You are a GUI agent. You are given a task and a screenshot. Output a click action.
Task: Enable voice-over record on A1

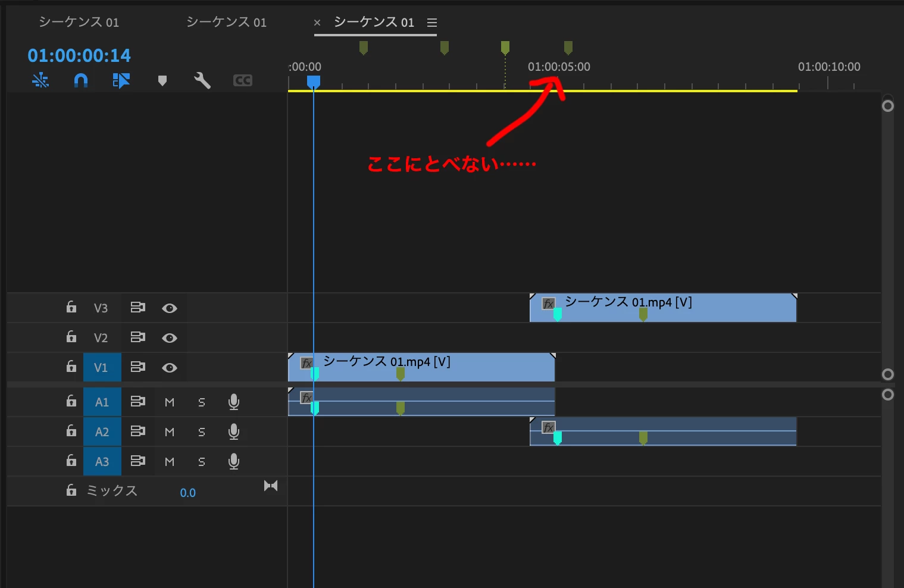point(234,402)
